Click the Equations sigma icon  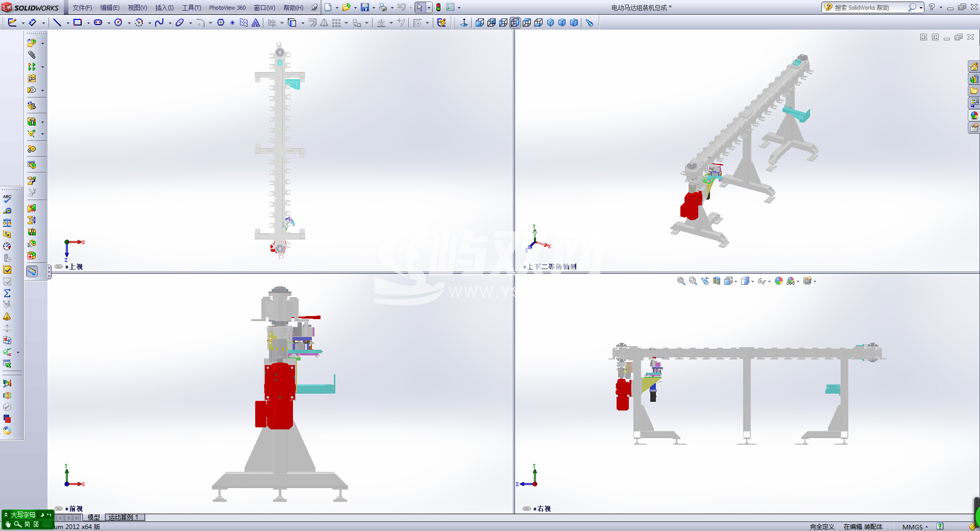[7, 293]
